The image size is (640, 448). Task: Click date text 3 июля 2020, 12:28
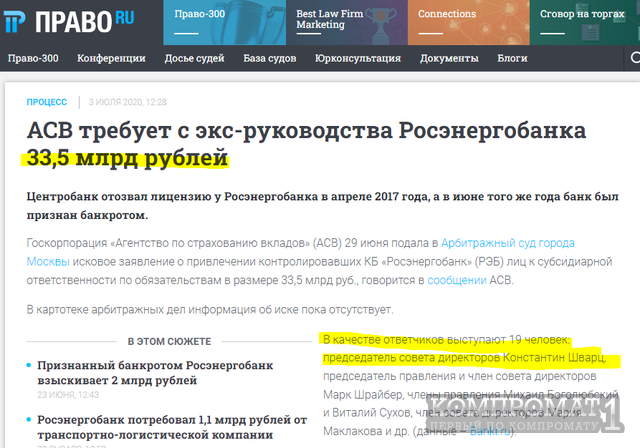coord(128,102)
